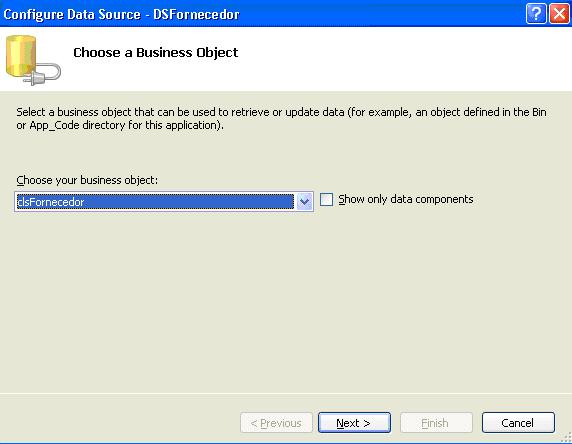
Task: Close the Configure Data Source dialog
Action: point(559,14)
